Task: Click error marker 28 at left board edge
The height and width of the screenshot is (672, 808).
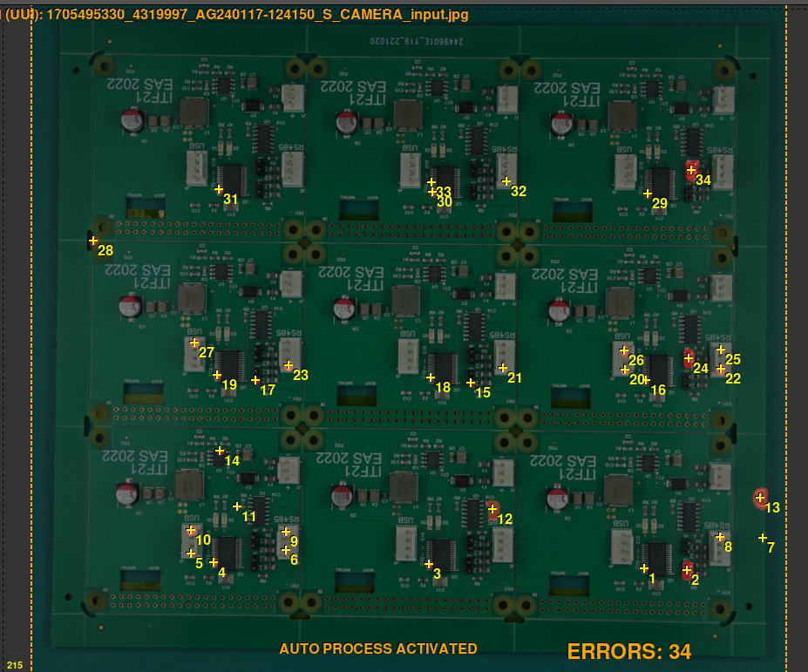Action: pos(93,240)
